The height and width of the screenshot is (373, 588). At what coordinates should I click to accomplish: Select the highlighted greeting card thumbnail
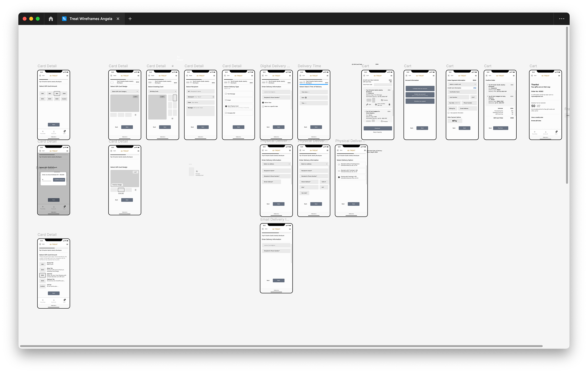pyautogui.click(x=175, y=98)
